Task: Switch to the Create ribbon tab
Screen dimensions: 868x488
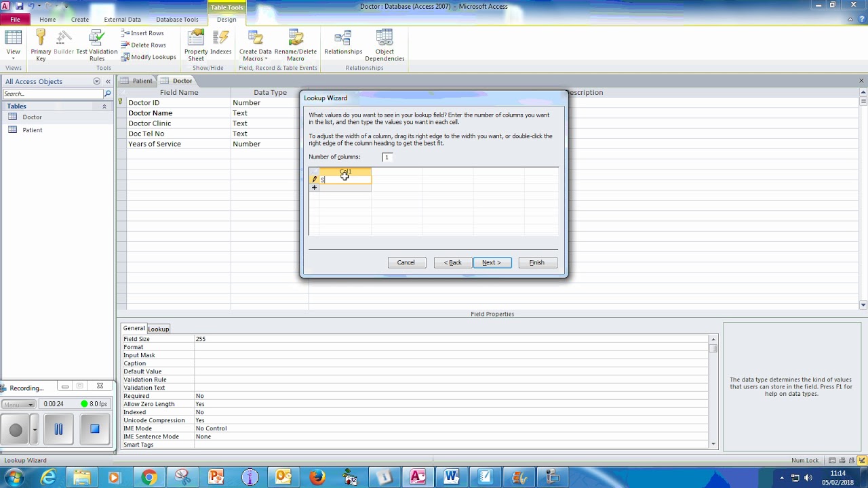Action: coord(80,20)
